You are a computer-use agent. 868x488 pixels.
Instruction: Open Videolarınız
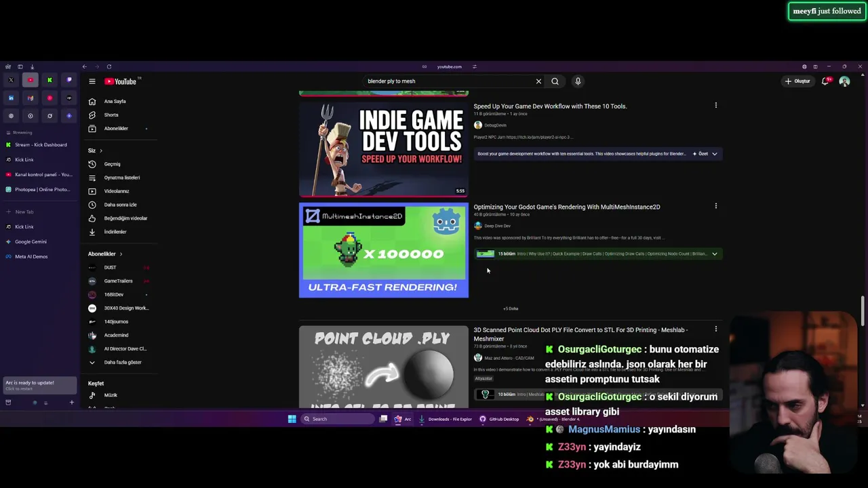pos(118,191)
